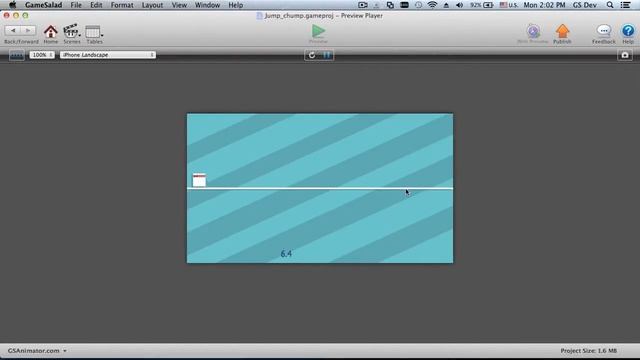
Task: Take a screenshot with the camera icon
Action: point(625,55)
